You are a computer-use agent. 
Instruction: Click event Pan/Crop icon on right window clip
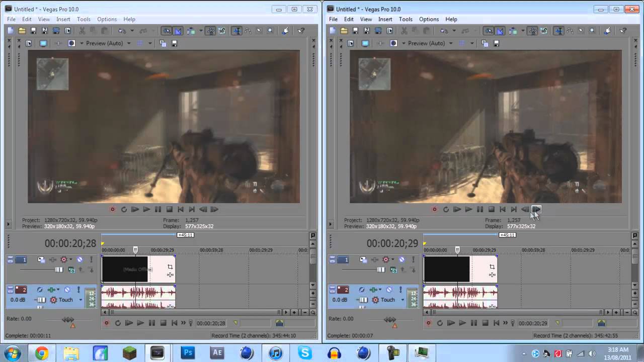(x=492, y=267)
